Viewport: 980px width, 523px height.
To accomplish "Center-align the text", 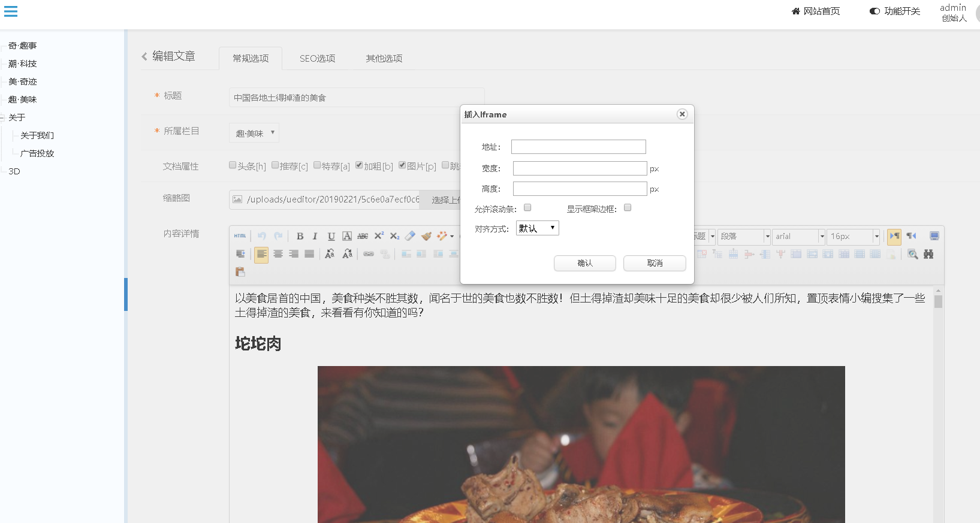I will coord(278,254).
